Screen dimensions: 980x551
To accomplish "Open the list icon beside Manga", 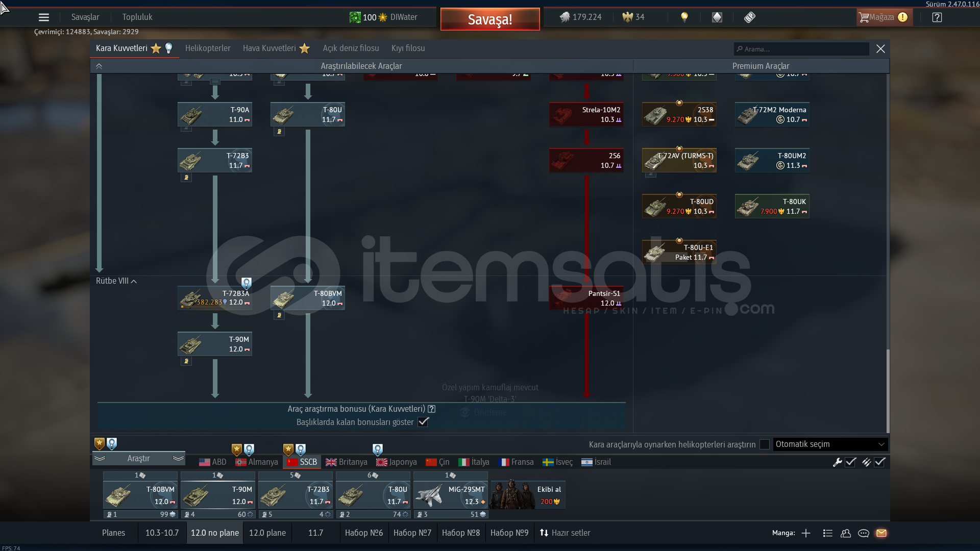I will (828, 533).
